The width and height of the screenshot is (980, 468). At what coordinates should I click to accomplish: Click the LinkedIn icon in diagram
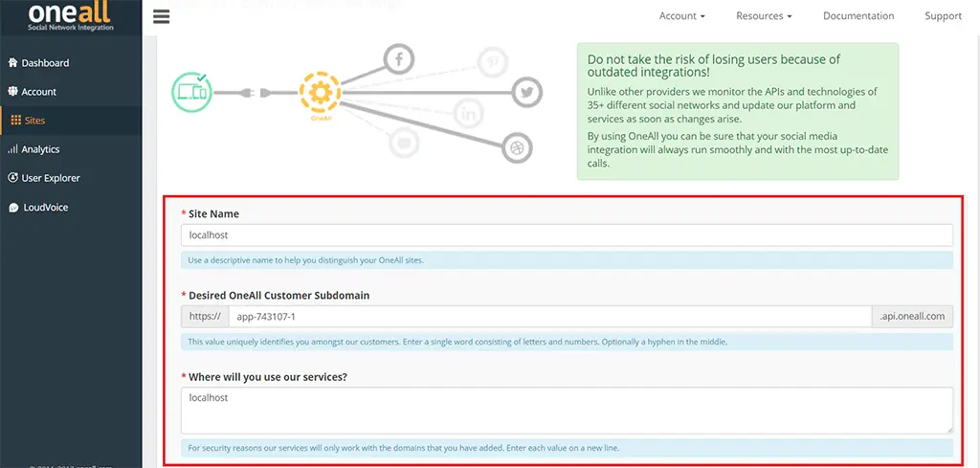click(468, 114)
